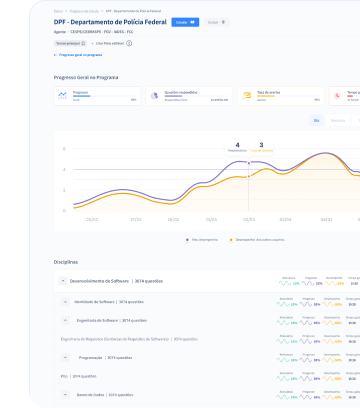This screenshot has width=360, height=408.
Task: Click green Relevância sparkline in Engenharia de Requisitos row
Action: (x=283, y=341)
